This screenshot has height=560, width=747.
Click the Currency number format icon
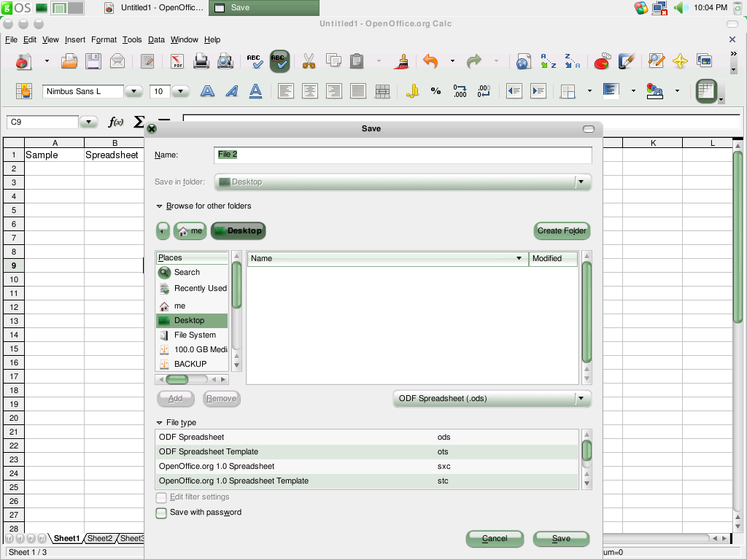(x=413, y=91)
